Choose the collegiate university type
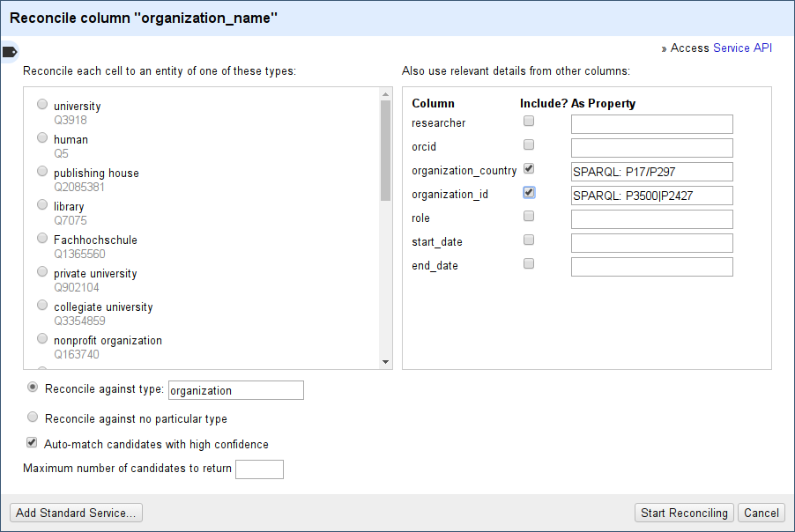This screenshot has width=795, height=532. click(x=42, y=305)
